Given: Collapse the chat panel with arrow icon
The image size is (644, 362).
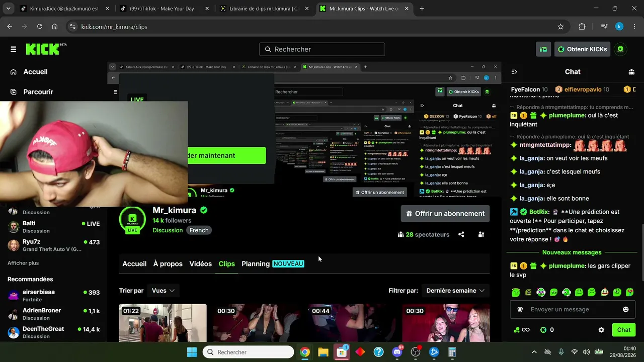Looking at the screenshot, I should 514,72.
